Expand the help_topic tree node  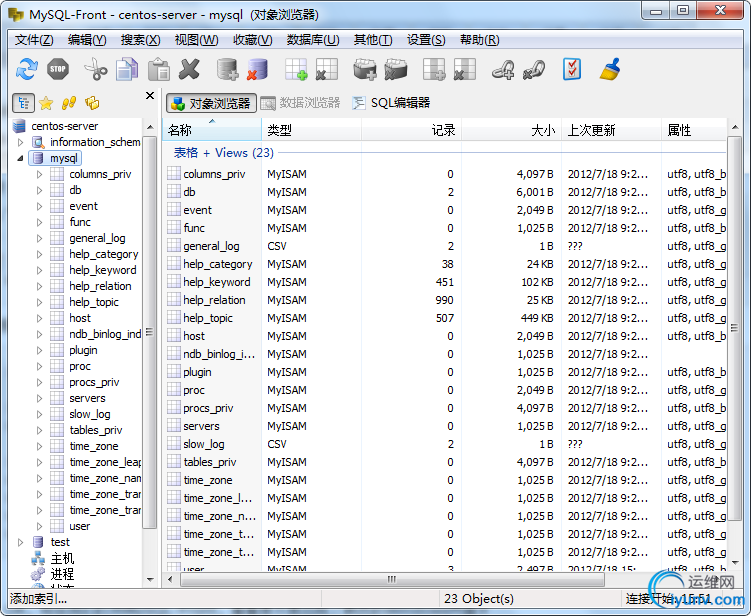pyautogui.click(x=40, y=302)
